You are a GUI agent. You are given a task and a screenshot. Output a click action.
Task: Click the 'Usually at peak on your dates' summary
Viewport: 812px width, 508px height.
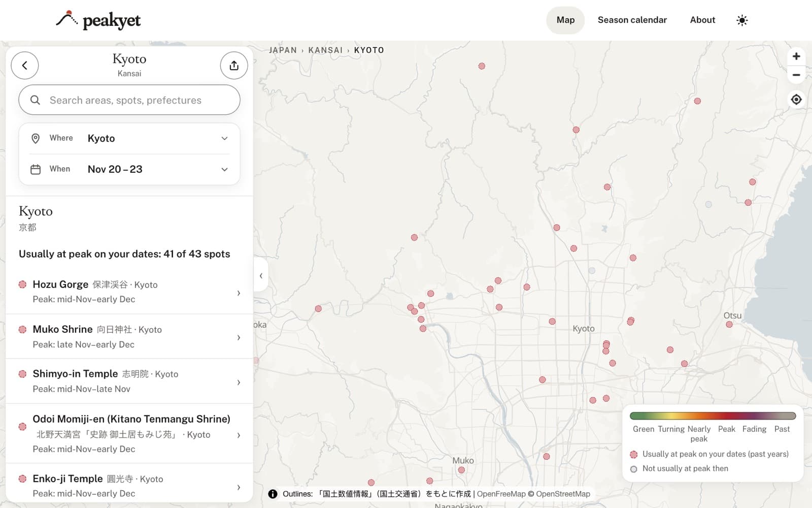124,254
